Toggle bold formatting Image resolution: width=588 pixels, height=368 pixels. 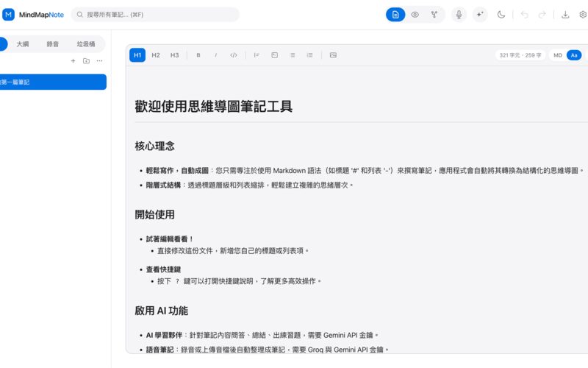coord(198,55)
